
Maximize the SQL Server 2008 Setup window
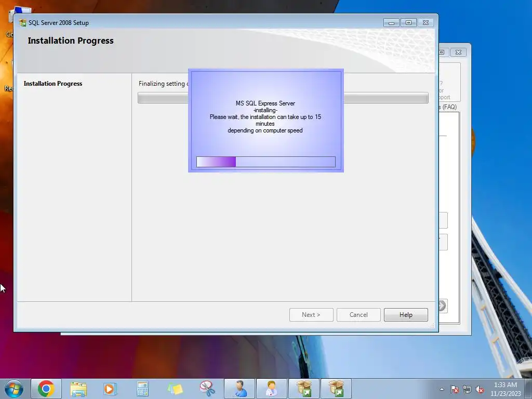click(408, 23)
